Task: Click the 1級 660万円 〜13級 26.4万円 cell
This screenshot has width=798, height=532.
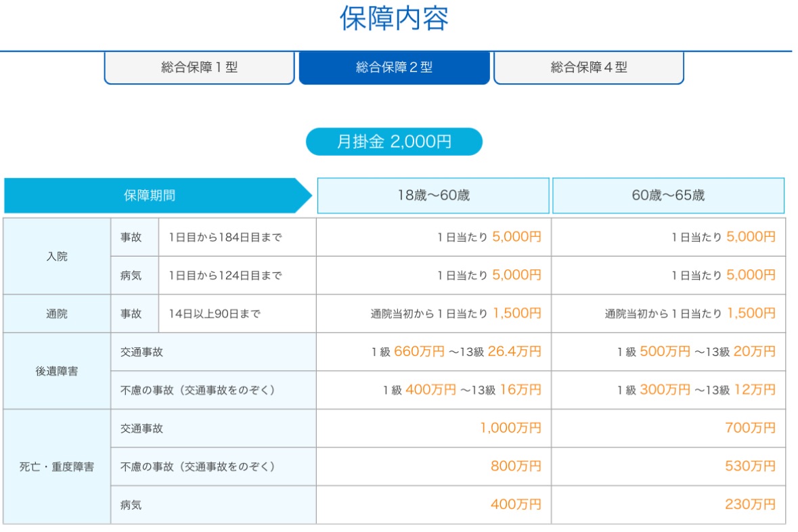Action: [456, 352]
